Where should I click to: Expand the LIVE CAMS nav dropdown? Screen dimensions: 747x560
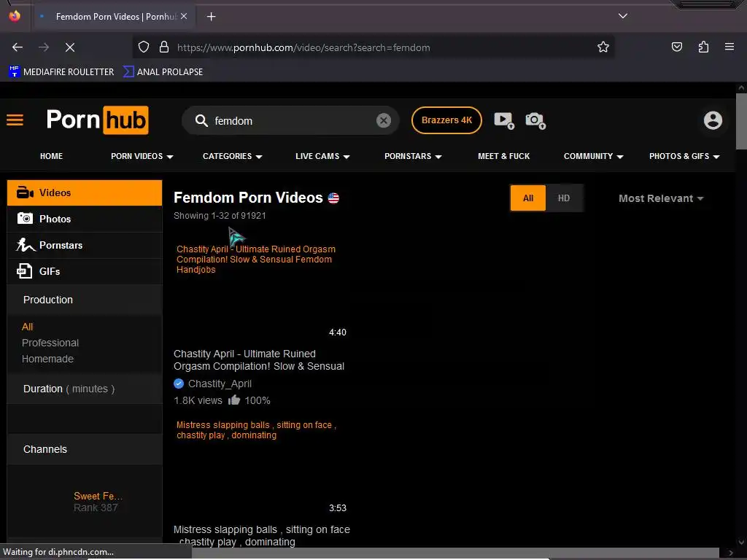coord(322,156)
